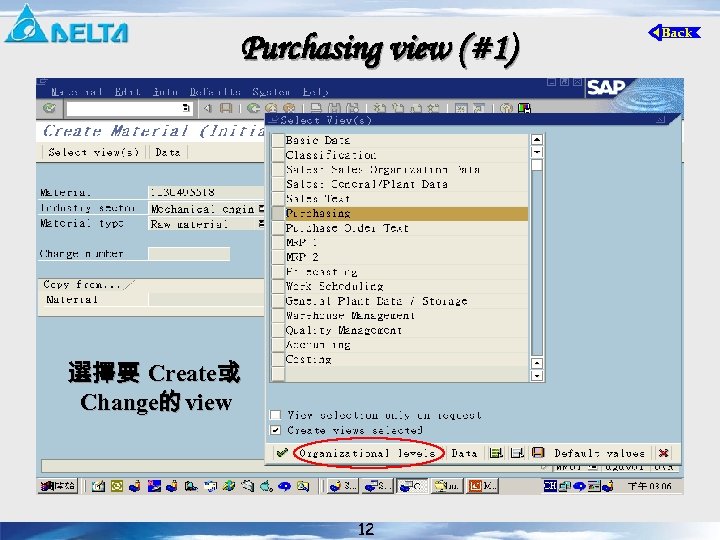Click the Find binoculars icon
The image size is (720, 540).
pyautogui.click(x=334, y=108)
